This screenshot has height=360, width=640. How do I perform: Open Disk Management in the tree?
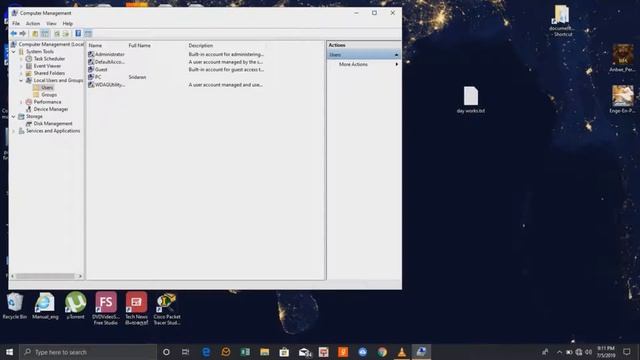click(x=53, y=123)
